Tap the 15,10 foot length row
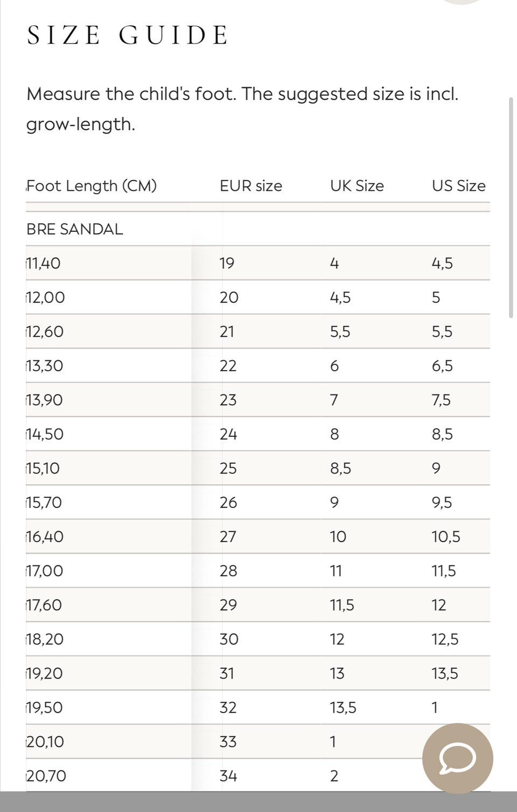Image resolution: width=517 pixels, height=812 pixels. [43, 468]
